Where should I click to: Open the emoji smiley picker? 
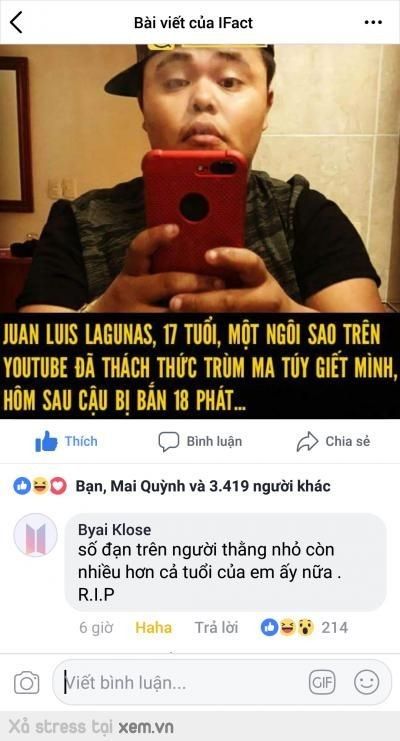tap(367, 683)
